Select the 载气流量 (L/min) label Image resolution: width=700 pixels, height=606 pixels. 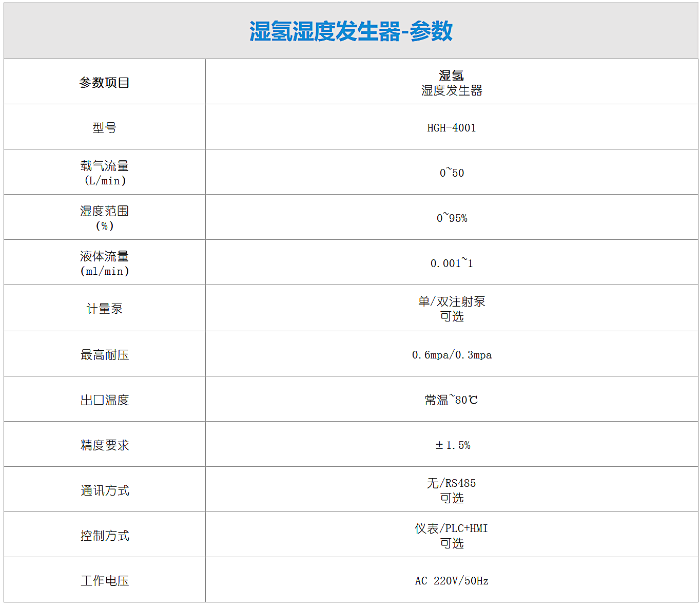[104, 173]
